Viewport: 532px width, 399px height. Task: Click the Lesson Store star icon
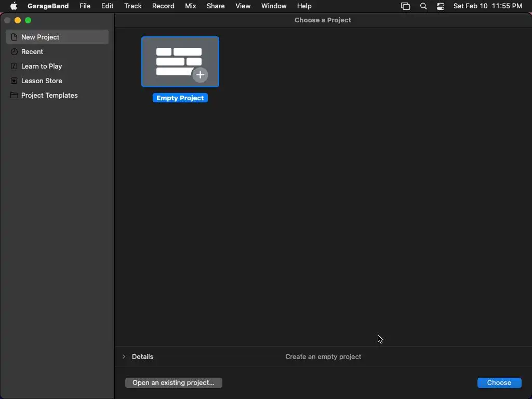point(14,81)
